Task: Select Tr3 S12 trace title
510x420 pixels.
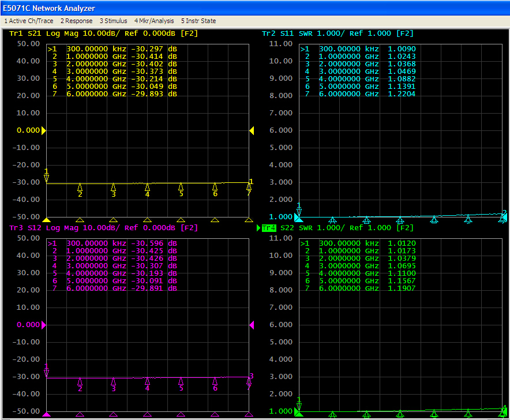Action: pyautogui.click(x=103, y=228)
